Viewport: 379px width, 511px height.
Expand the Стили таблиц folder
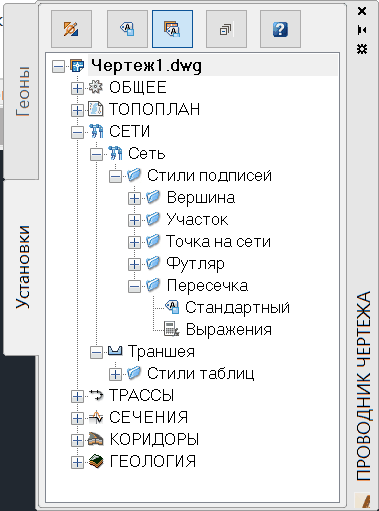tap(115, 375)
